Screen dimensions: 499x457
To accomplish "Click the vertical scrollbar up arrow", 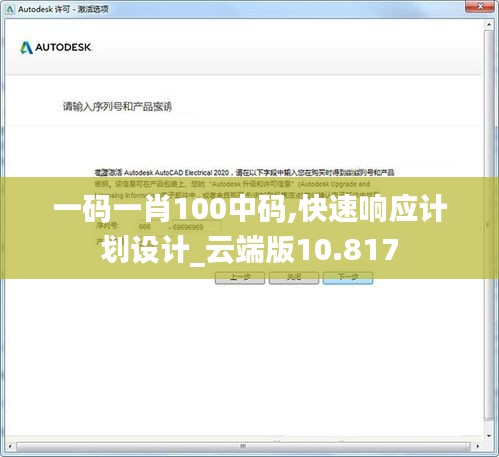I will [488, 25].
